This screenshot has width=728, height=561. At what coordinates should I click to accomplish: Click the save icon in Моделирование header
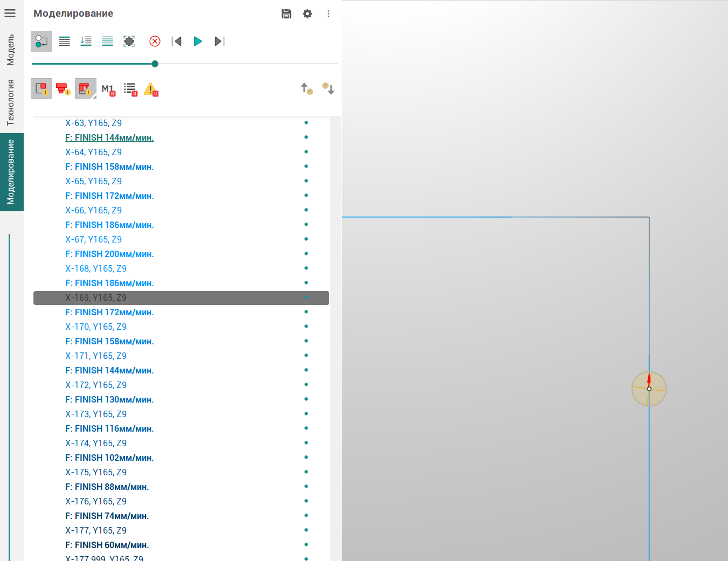tap(286, 14)
